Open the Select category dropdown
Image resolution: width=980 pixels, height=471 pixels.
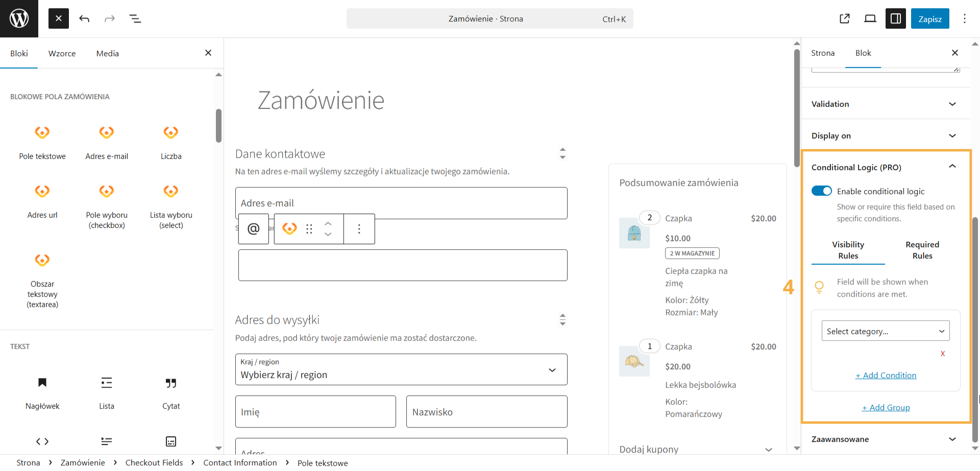pyautogui.click(x=886, y=331)
